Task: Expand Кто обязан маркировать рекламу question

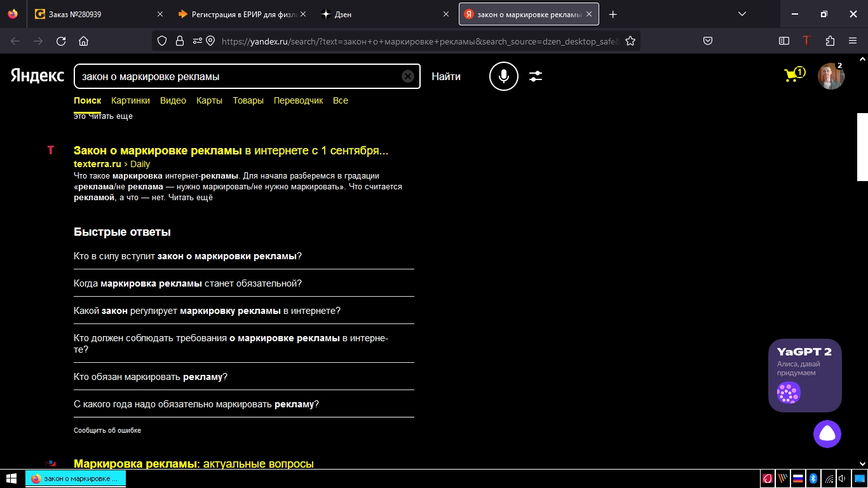Action: (243, 377)
